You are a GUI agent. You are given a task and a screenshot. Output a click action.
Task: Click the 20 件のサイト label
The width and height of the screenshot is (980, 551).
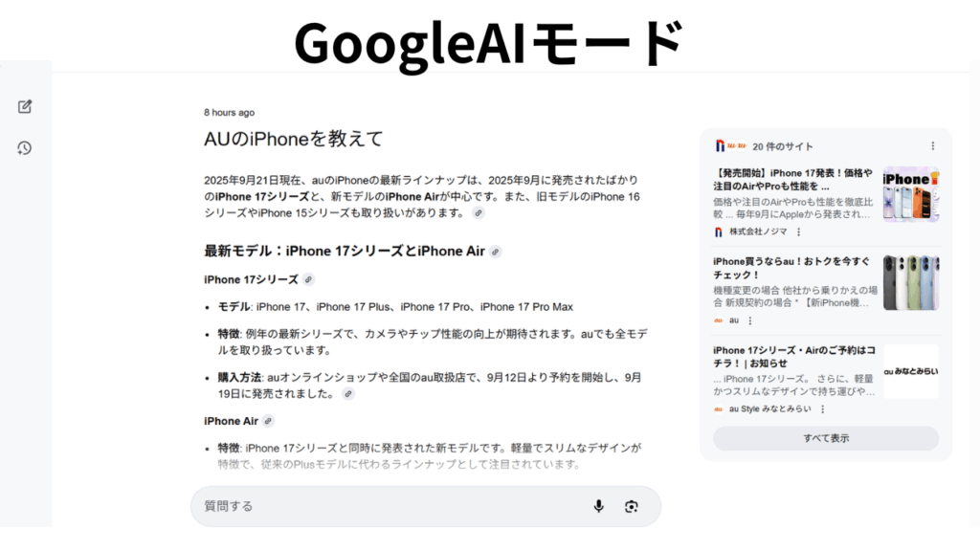point(783,146)
